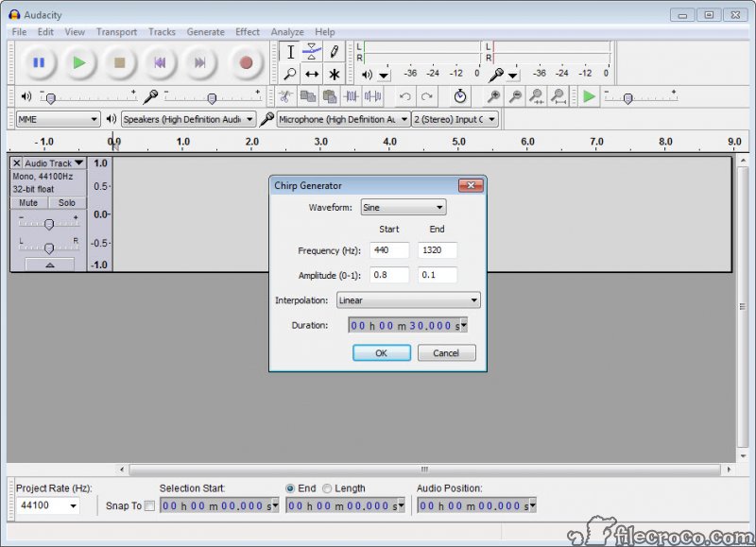Toggle the Snap To checkbox

point(149,505)
